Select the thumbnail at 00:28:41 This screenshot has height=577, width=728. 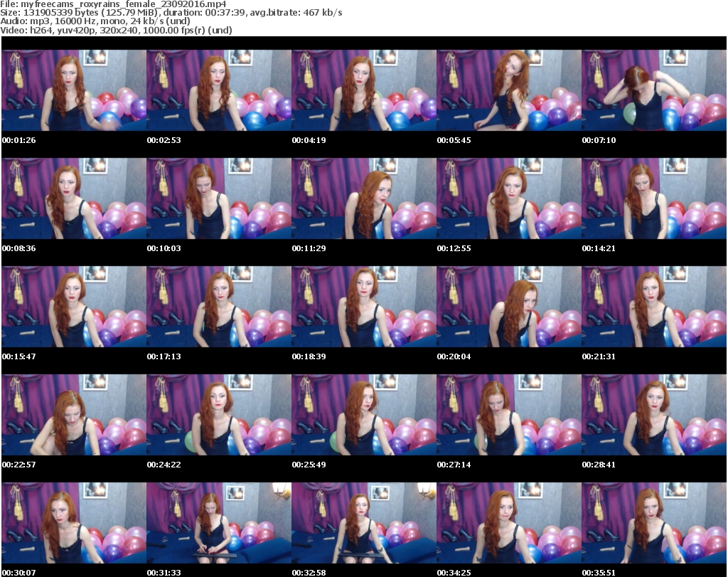[x=654, y=415]
